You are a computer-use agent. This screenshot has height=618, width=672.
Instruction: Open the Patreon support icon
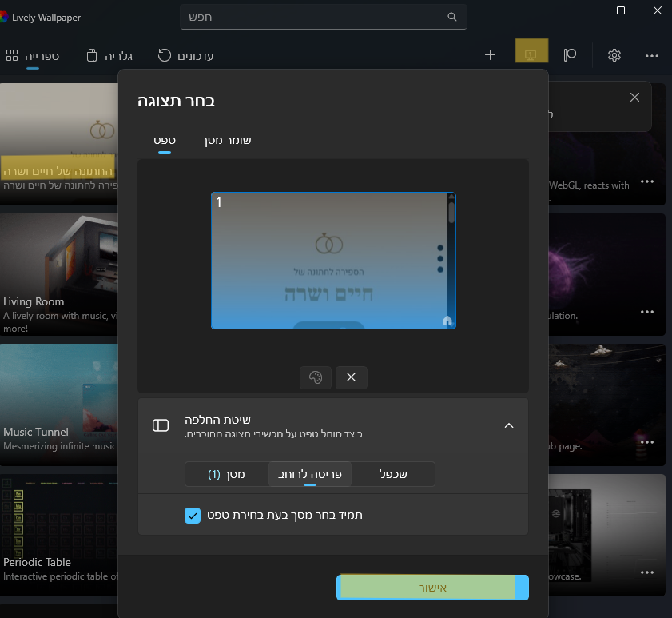[x=570, y=55]
